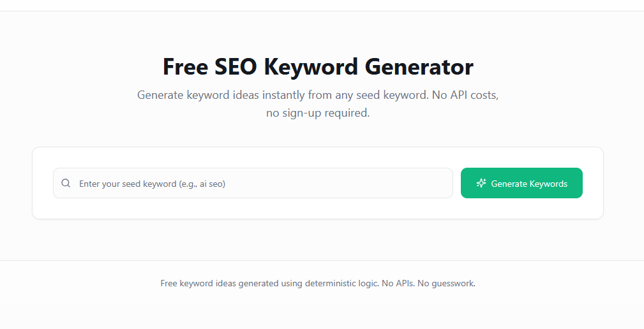
Task: Click the word "SEO" in the heading
Action: [x=237, y=67]
